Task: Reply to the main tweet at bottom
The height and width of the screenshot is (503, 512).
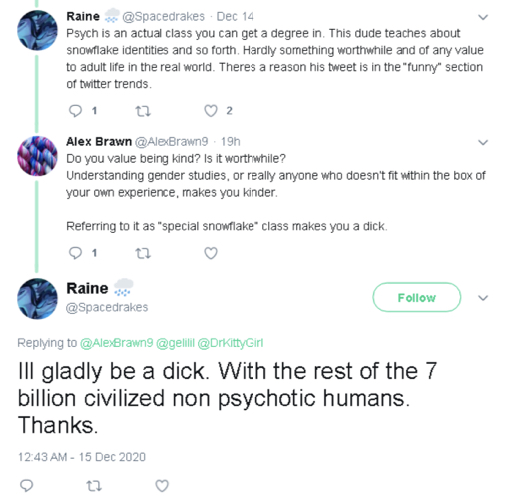Action: [27, 486]
